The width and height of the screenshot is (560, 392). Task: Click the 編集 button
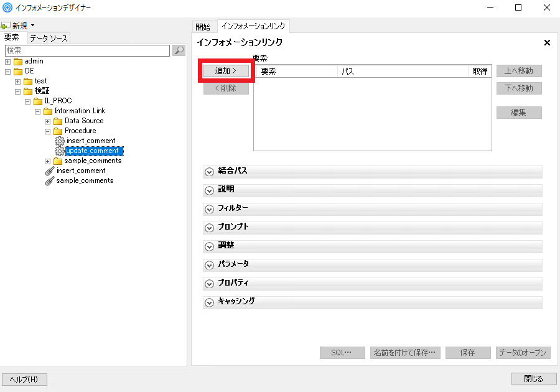pyautogui.click(x=519, y=113)
